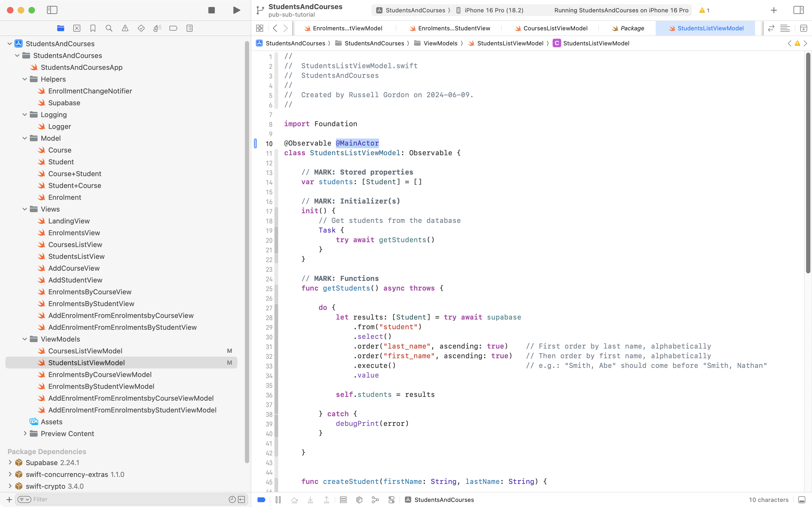Screen dimensions: 812x507
Task: Collapse the ViewModels folder
Action: [24, 339]
